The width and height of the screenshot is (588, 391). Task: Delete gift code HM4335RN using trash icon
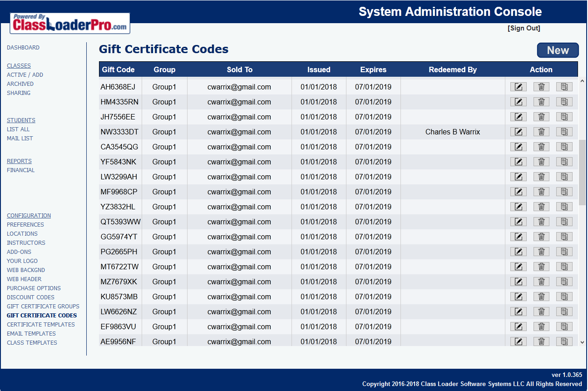(541, 102)
